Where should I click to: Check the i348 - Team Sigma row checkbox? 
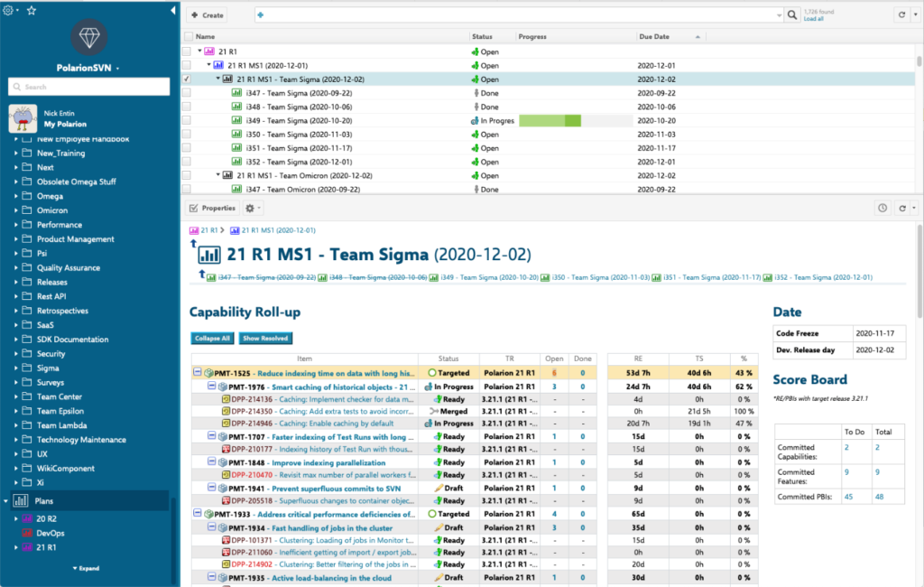pyautogui.click(x=187, y=107)
